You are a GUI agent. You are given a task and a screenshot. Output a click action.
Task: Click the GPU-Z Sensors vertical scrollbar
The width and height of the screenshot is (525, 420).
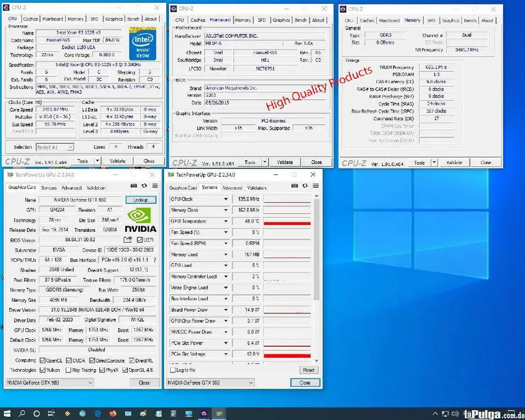click(317, 249)
